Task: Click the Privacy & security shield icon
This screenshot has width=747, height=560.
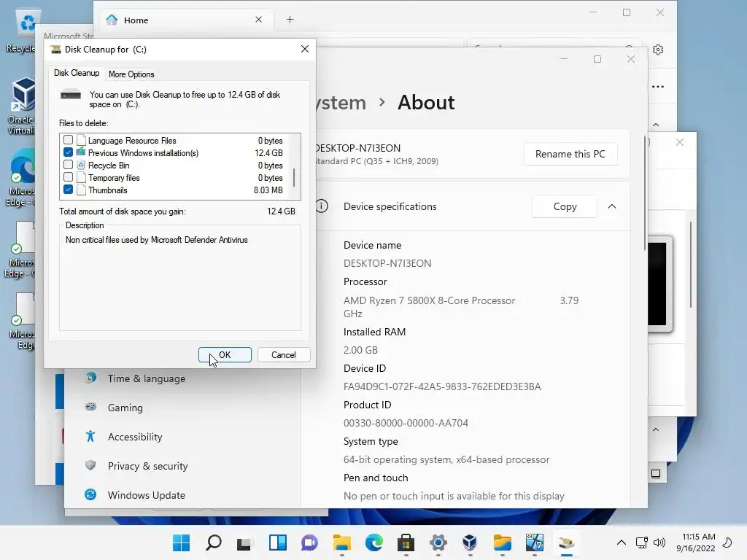Action: pos(90,465)
